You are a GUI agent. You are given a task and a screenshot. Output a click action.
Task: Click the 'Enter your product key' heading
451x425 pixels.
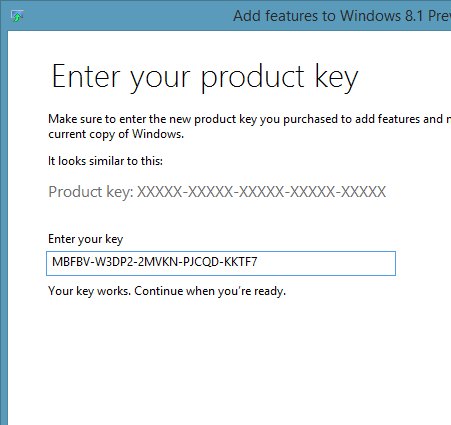coord(205,77)
